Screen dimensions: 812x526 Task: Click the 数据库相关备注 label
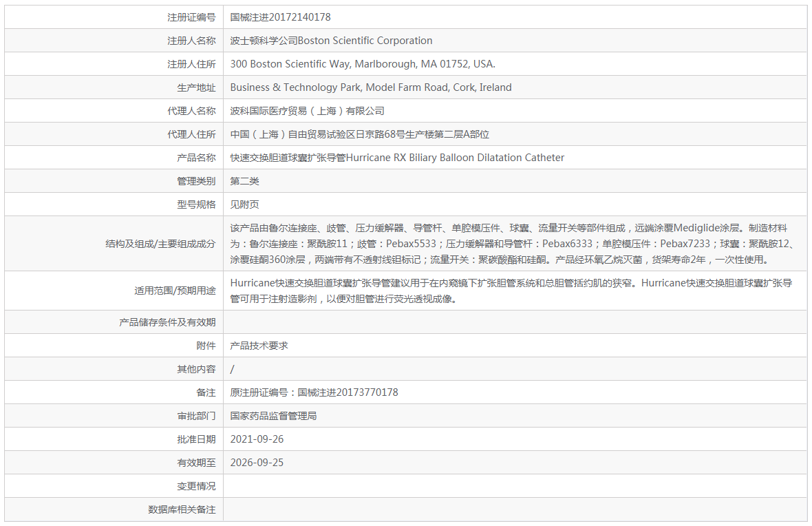coord(182,509)
